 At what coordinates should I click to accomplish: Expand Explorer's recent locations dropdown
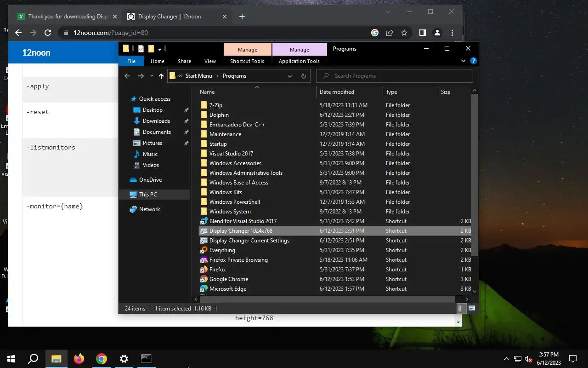152,76
